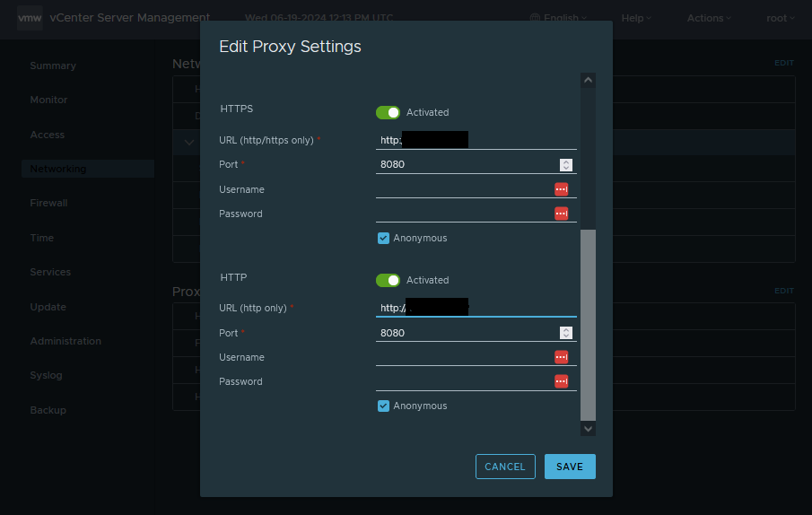Image resolution: width=812 pixels, height=515 pixels.
Task: Click the dialog scrollbar down arrow
Action: [588, 429]
